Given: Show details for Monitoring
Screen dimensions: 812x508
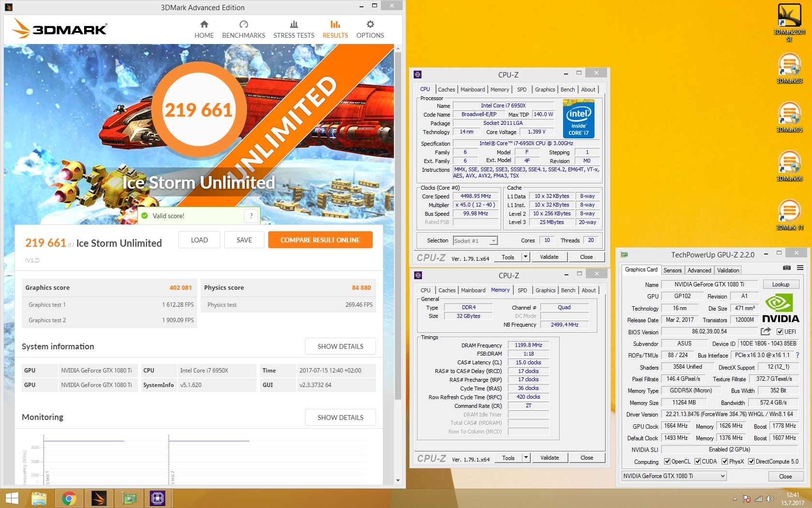Looking at the screenshot, I should (x=340, y=418).
